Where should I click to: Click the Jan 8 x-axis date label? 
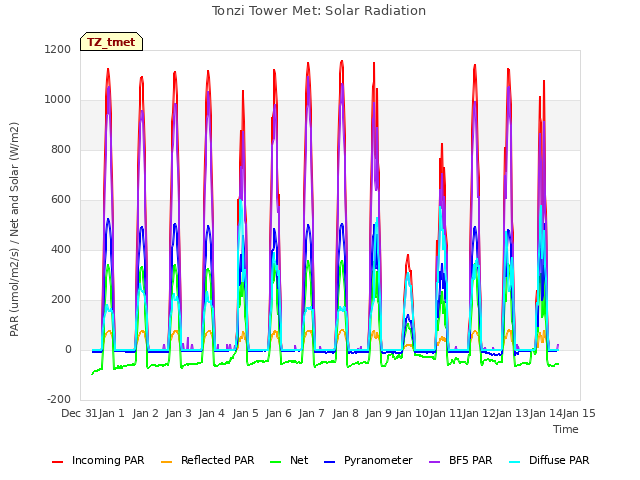(345, 413)
